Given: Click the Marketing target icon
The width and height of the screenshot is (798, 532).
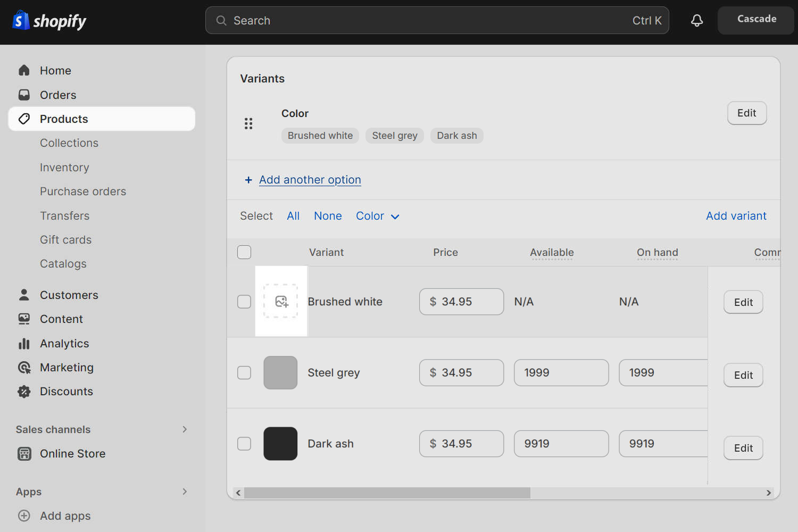Looking at the screenshot, I should pos(24,367).
